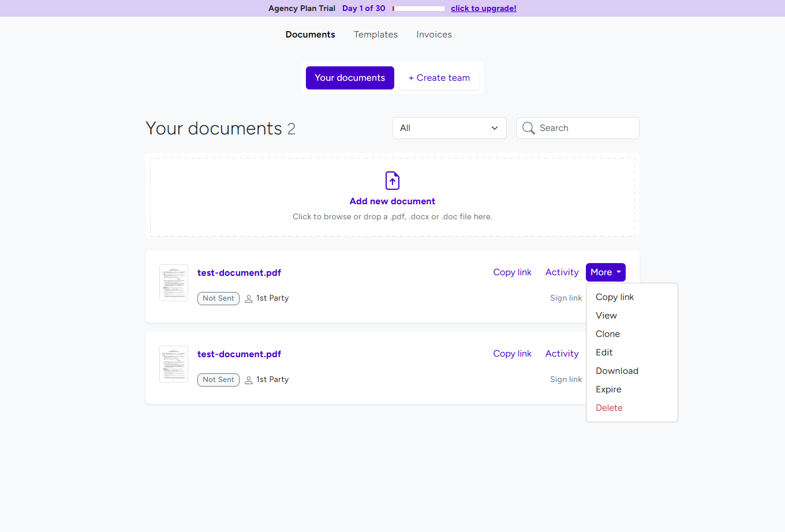Open the click to upgrade link
The image size is (785, 532).
484,8
